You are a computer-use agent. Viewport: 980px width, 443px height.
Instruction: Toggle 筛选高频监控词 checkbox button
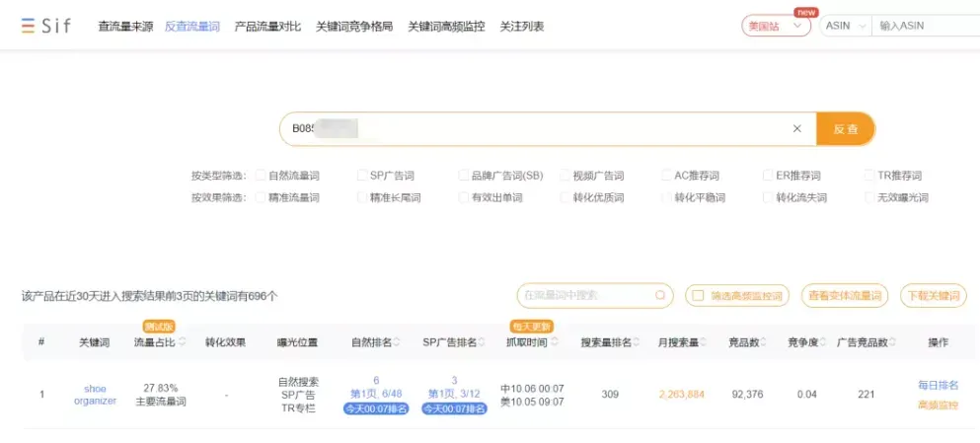pyautogui.click(x=737, y=296)
